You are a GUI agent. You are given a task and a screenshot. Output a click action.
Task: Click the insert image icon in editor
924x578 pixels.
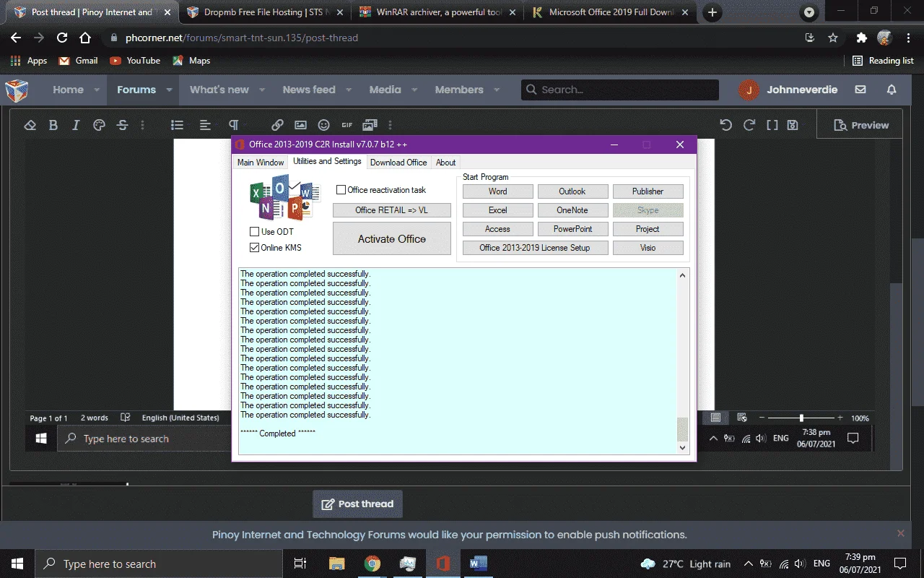(x=300, y=125)
